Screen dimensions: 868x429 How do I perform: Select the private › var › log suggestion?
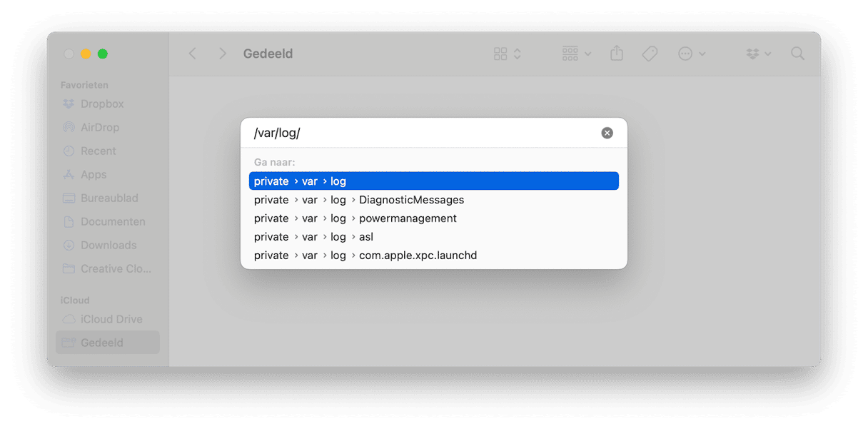433,181
